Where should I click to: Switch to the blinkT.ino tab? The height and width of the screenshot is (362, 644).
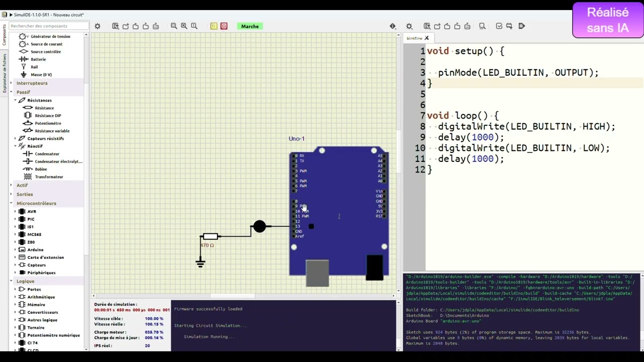[414, 38]
